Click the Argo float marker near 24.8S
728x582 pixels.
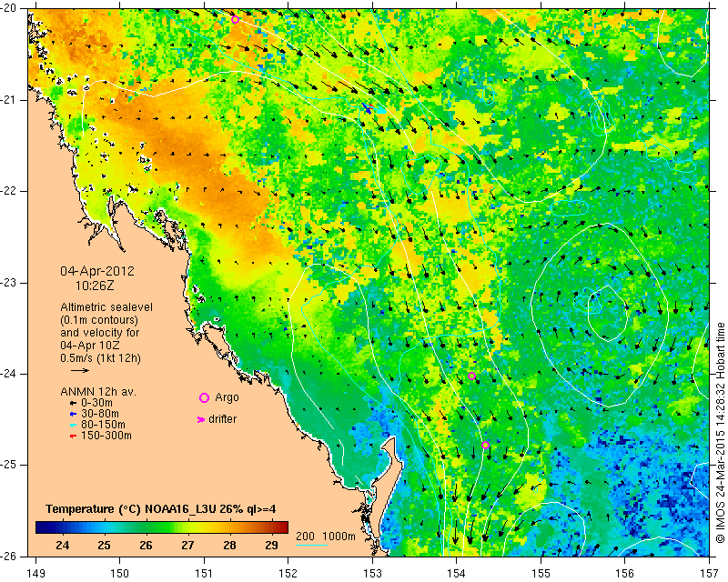point(485,445)
